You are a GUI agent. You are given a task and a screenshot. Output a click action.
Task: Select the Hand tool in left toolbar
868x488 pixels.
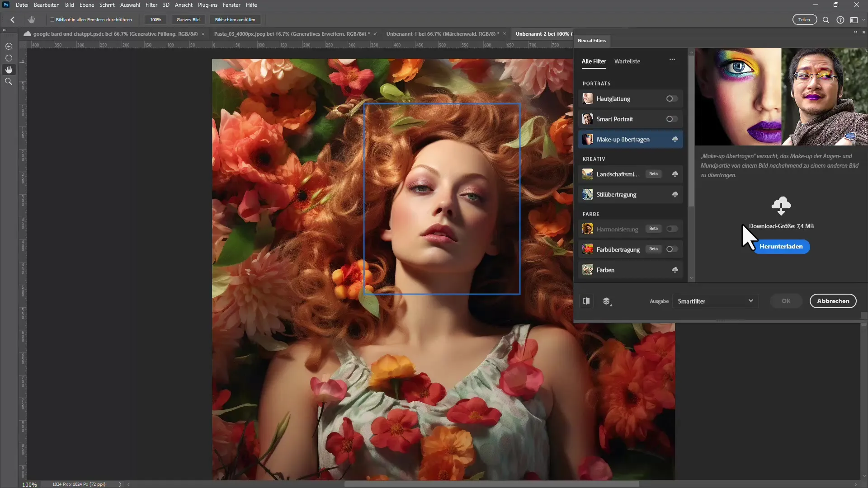9,70
